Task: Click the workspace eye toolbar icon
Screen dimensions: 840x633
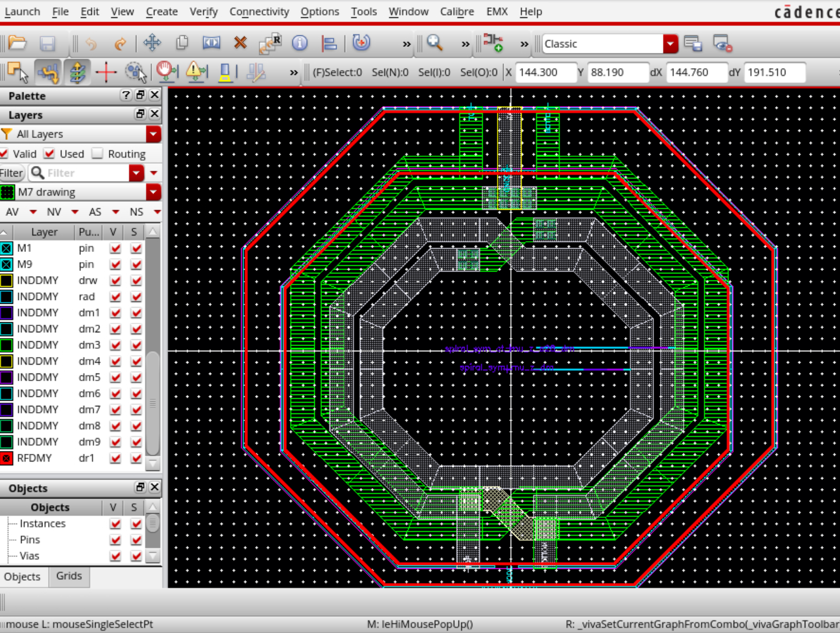Action: coord(722,43)
